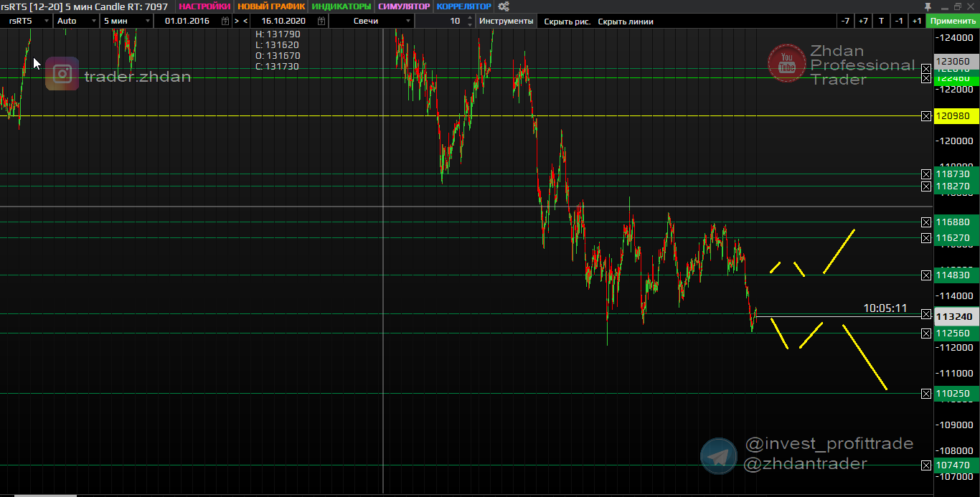Viewport: 980px width, 497px height.
Task: Open the ИНДИКАТОРЫ menu
Action: (341, 6)
